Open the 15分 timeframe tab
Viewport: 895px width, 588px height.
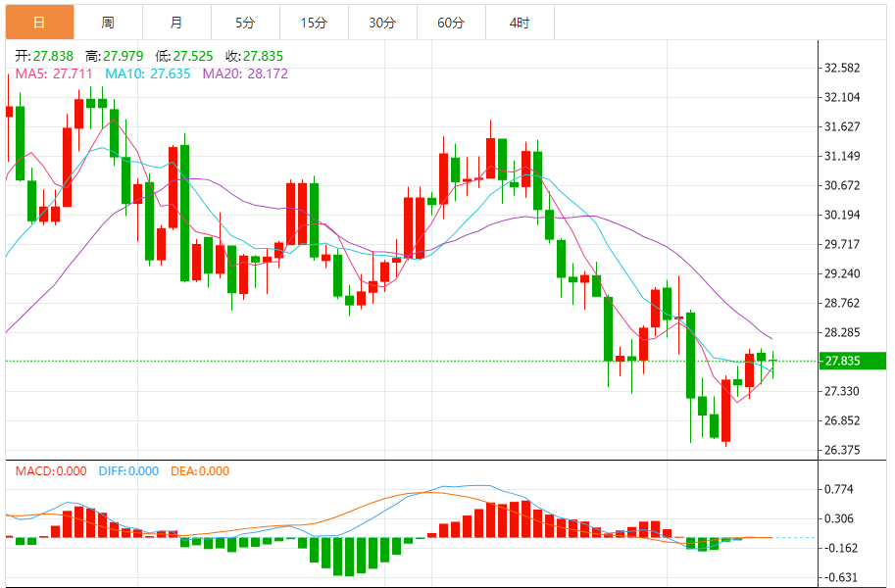tap(314, 23)
